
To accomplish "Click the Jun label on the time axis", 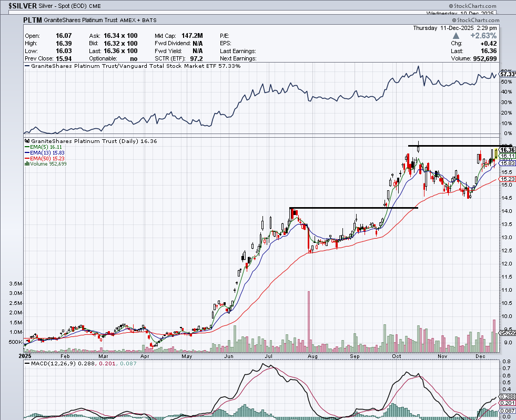I will coord(229,356).
